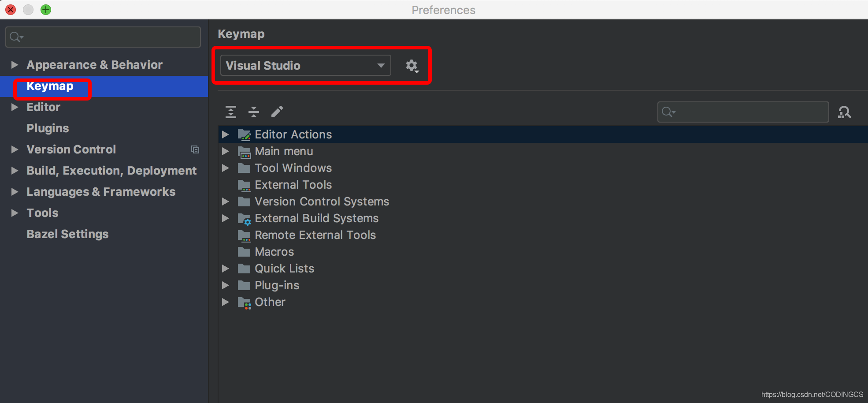Image resolution: width=868 pixels, height=403 pixels.
Task: Open the keymap gear options icon
Action: [x=412, y=66]
